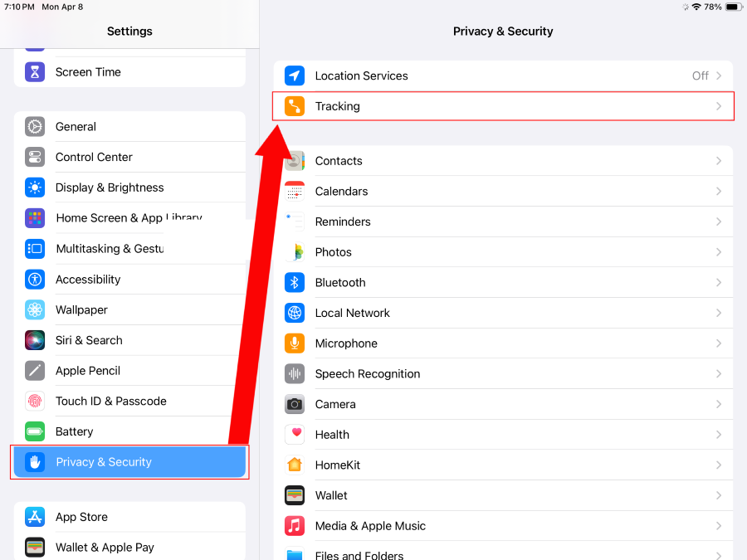Open Local Network permissions

pyautogui.click(x=352, y=313)
